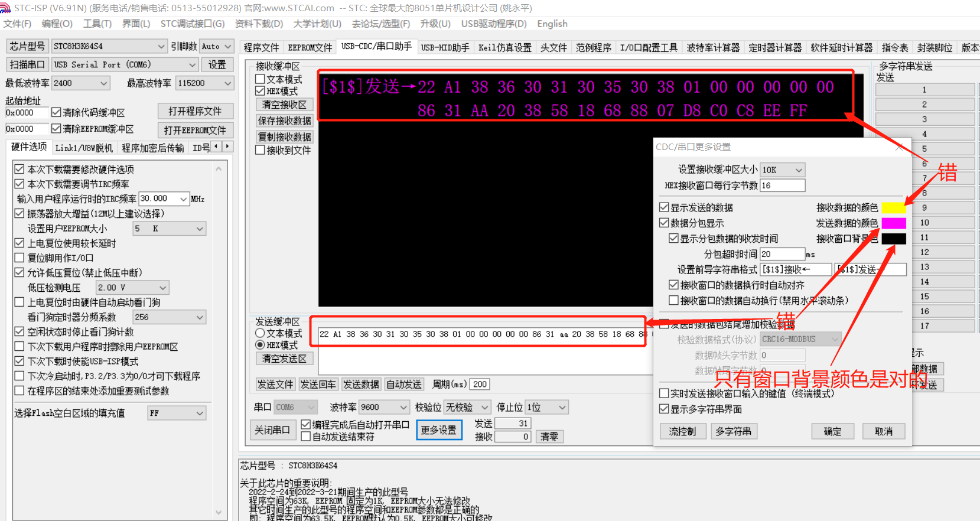Viewport: 980px width, 521px height.
Task: Open 工具(T) menu
Action: pos(97,24)
